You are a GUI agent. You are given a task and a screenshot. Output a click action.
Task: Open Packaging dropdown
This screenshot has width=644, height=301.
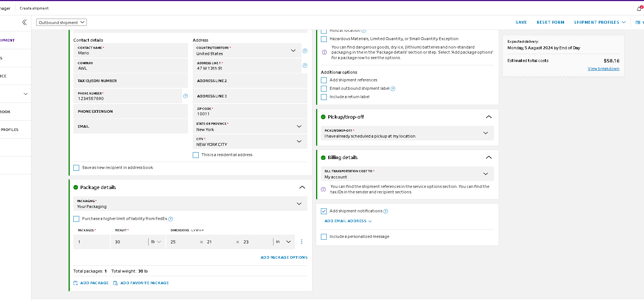pos(190,204)
